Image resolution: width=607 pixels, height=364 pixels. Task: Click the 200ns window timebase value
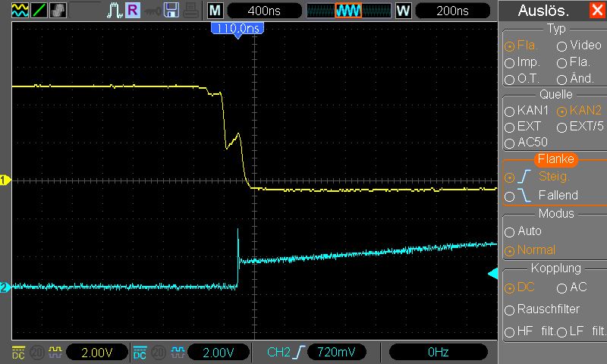[452, 11]
